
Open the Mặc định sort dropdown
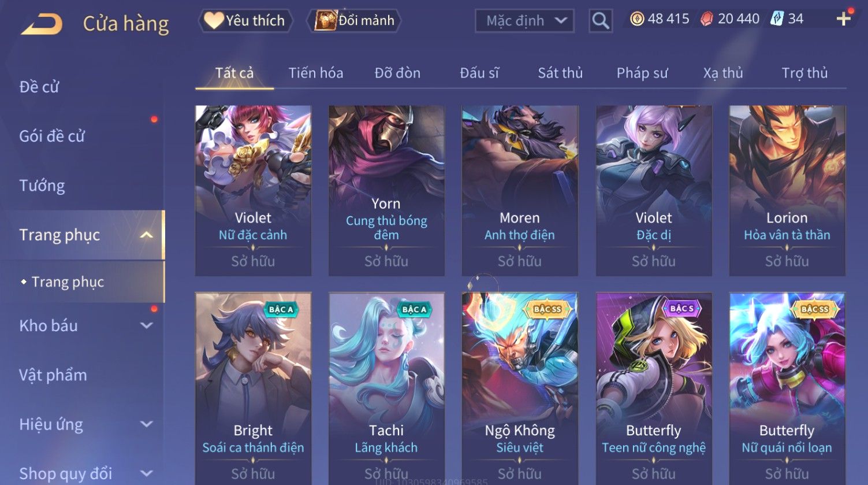(524, 21)
